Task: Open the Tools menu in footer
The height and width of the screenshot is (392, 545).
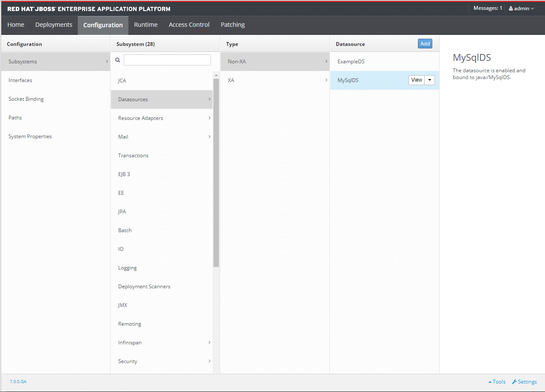Action: tap(497, 382)
